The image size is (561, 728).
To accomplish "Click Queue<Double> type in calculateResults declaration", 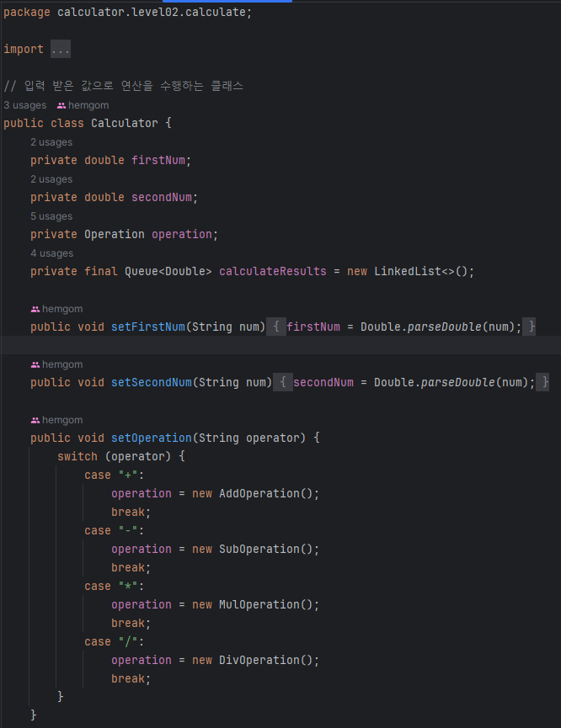I will point(168,272).
